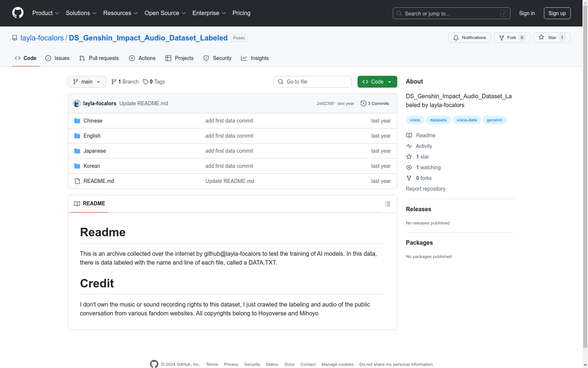Fork this repository
Image resolution: width=588 pixels, height=368 pixels.
coord(512,38)
